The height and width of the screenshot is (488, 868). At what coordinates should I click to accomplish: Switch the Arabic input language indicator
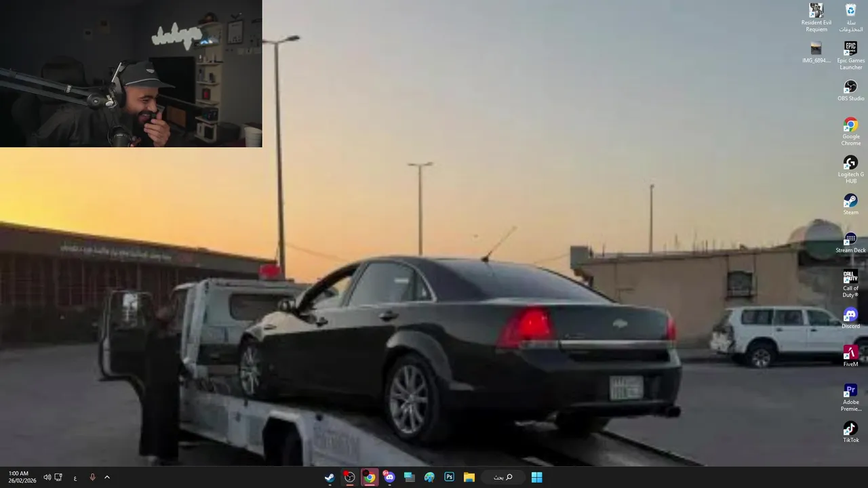pos(75,477)
